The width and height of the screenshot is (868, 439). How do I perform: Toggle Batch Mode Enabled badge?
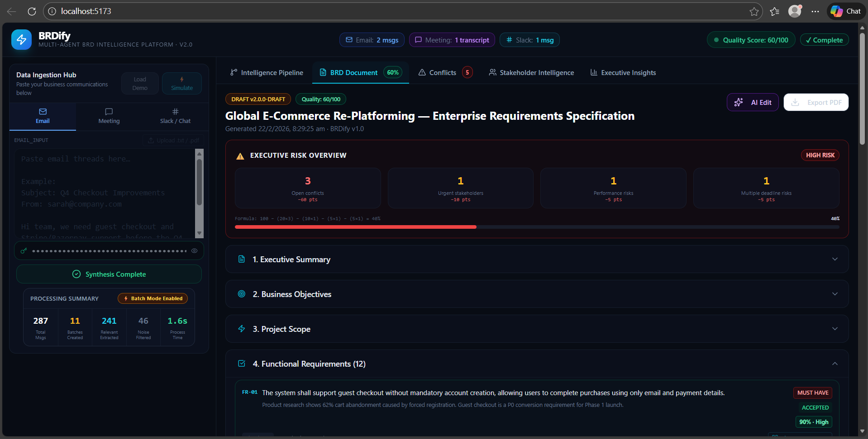coord(152,298)
